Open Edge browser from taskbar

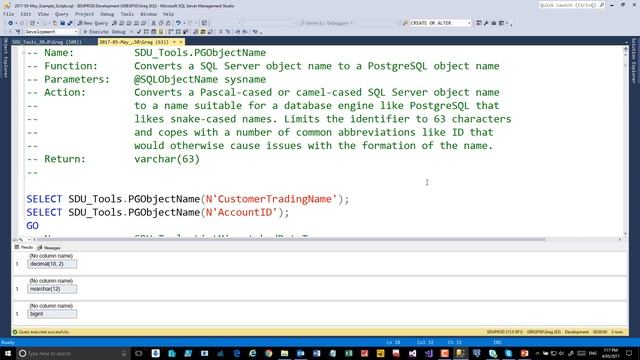236,353
